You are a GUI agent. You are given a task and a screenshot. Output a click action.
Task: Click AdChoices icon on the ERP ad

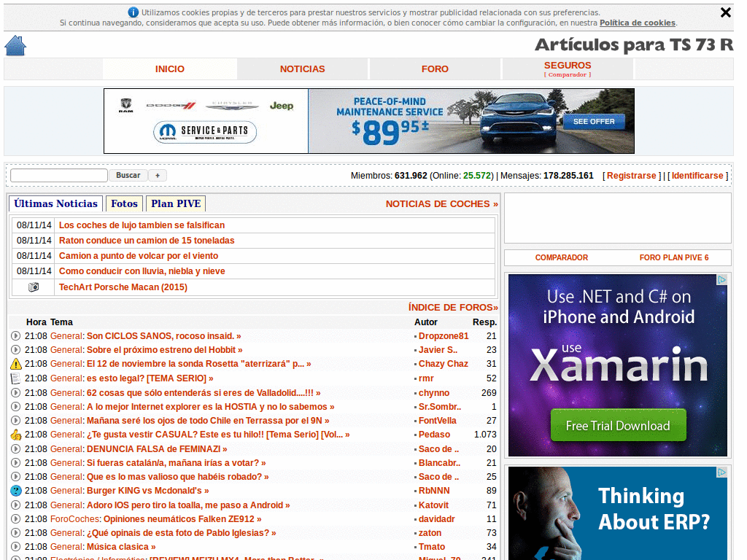[x=722, y=472]
